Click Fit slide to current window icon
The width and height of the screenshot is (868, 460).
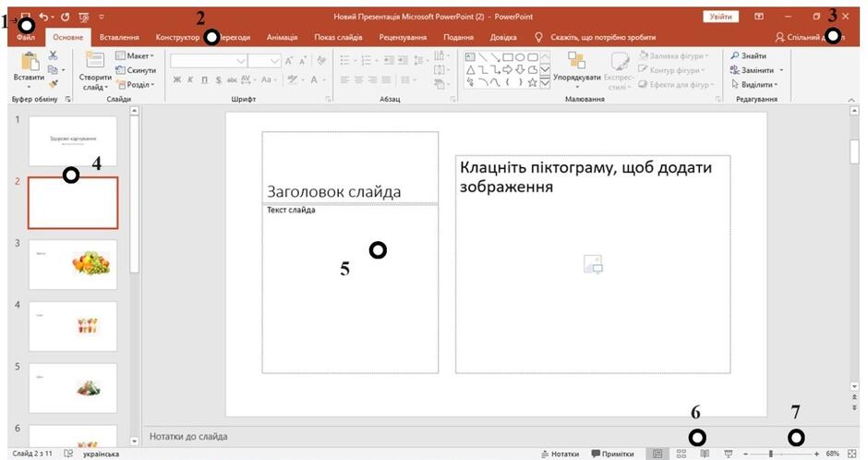852,454
